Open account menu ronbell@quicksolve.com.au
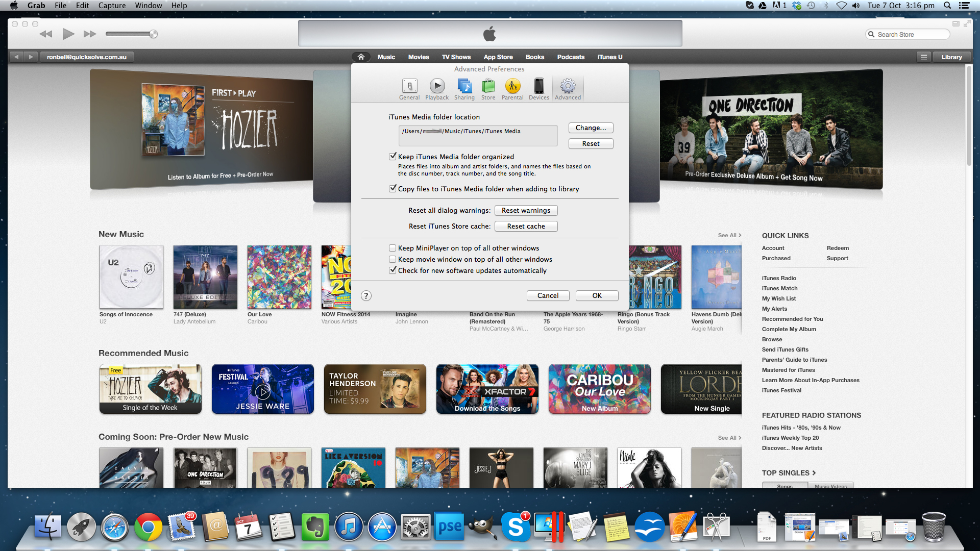This screenshot has width=980, height=551. point(87,57)
